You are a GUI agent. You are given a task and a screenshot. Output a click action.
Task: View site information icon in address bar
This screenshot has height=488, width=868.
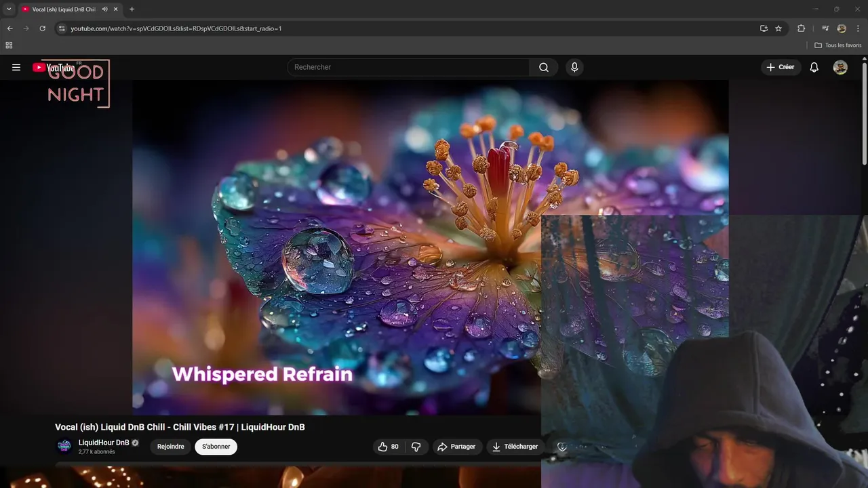62,28
